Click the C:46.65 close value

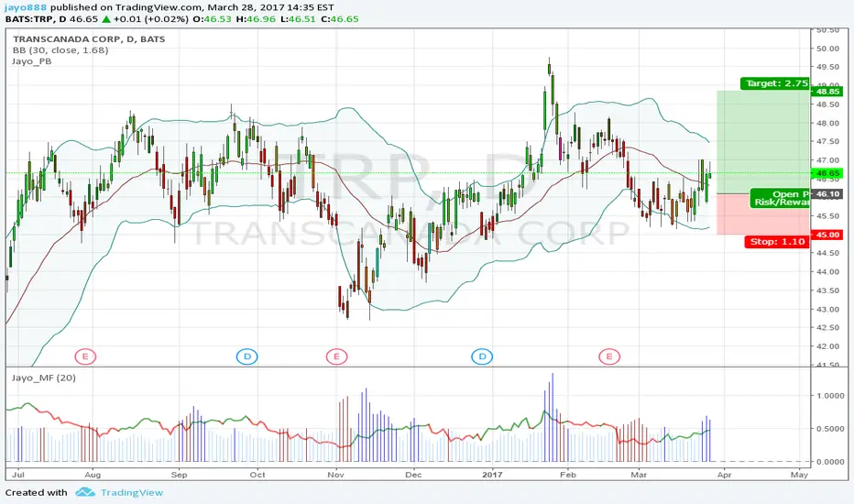tap(340, 19)
